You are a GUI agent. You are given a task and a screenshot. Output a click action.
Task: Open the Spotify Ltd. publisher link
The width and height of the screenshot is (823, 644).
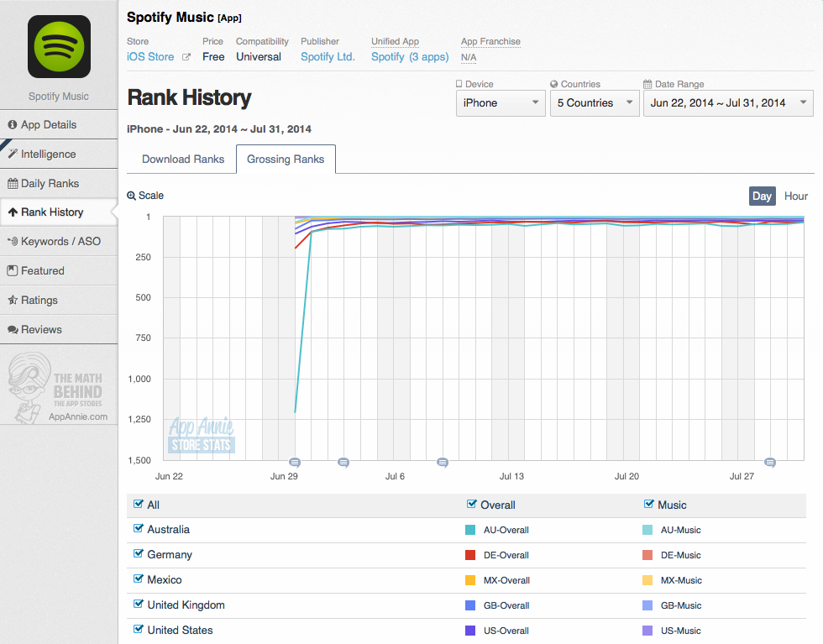328,57
